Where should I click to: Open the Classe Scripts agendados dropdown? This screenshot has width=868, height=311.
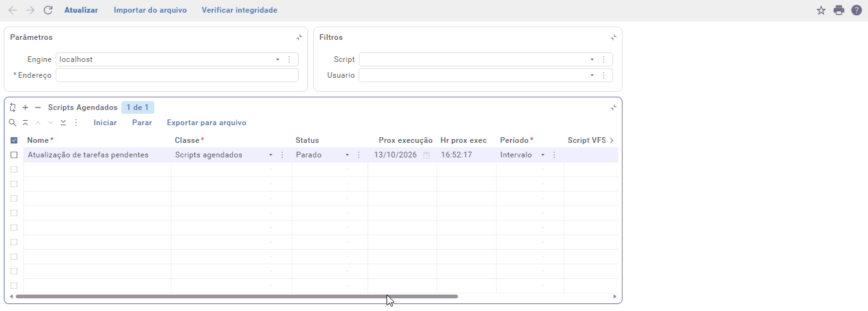pos(271,155)
